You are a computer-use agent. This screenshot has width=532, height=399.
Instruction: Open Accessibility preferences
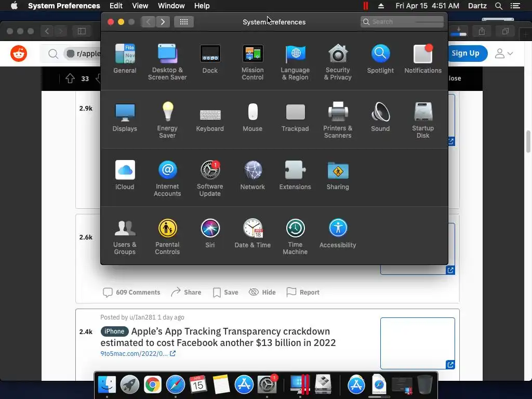coord(338,233)
